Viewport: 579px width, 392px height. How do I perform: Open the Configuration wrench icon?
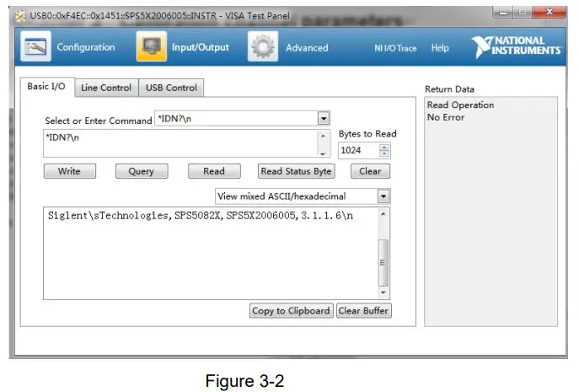pos(35,46)
